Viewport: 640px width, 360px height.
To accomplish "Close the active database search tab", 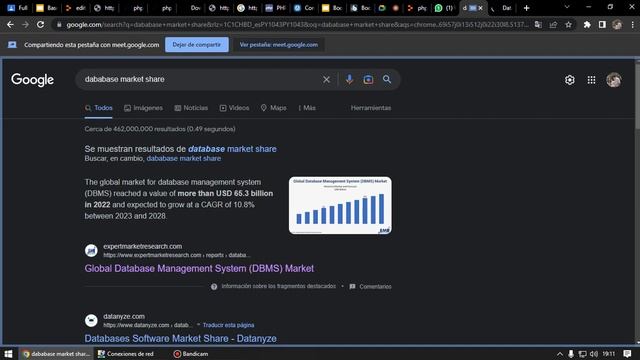I will pyautogui.click(x=480, y=8).
